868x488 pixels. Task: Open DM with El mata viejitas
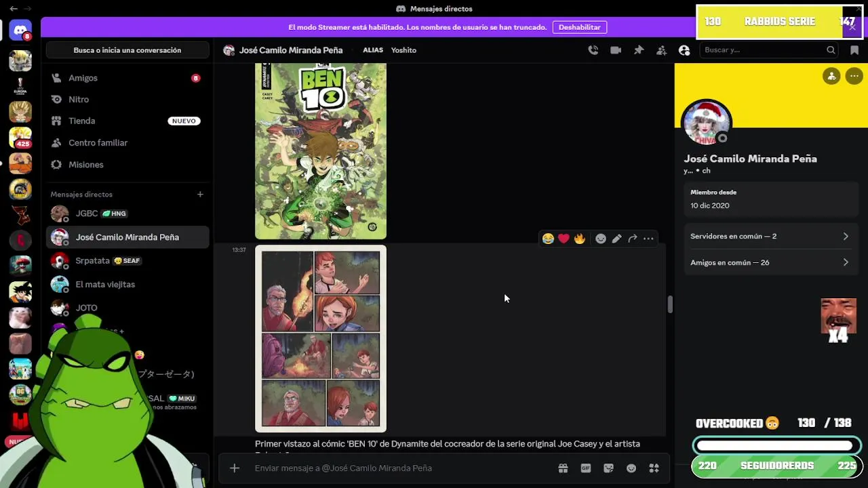tap(127, 285)
